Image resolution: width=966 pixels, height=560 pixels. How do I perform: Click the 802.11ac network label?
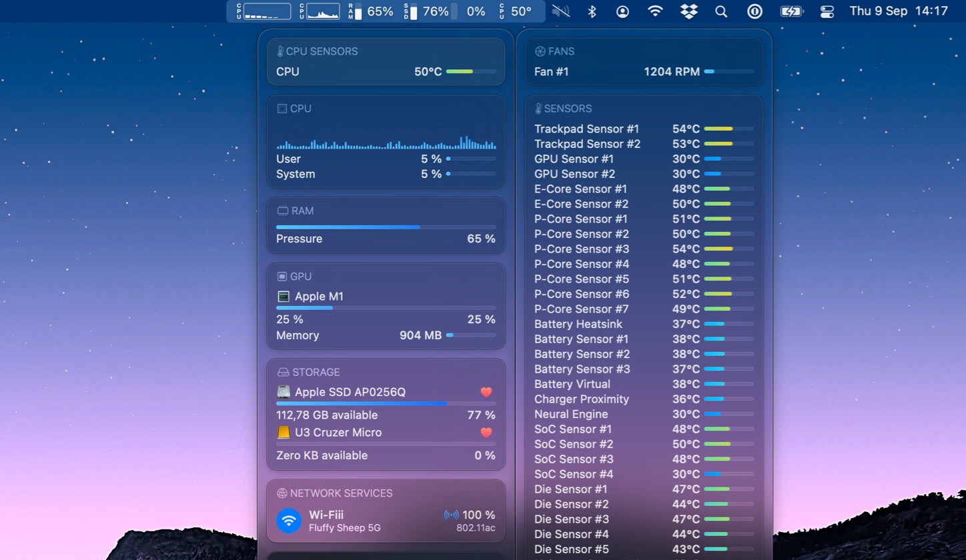476,528
